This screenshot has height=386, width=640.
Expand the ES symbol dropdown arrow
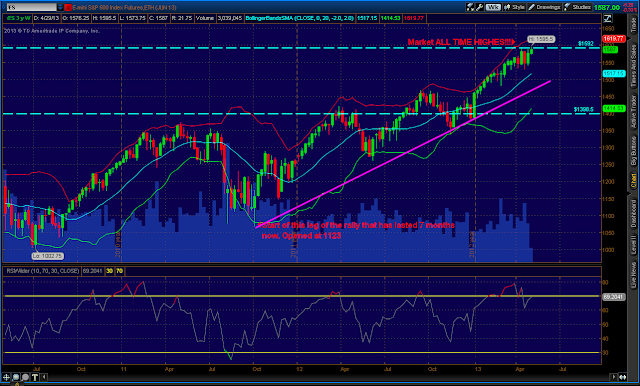60,7
